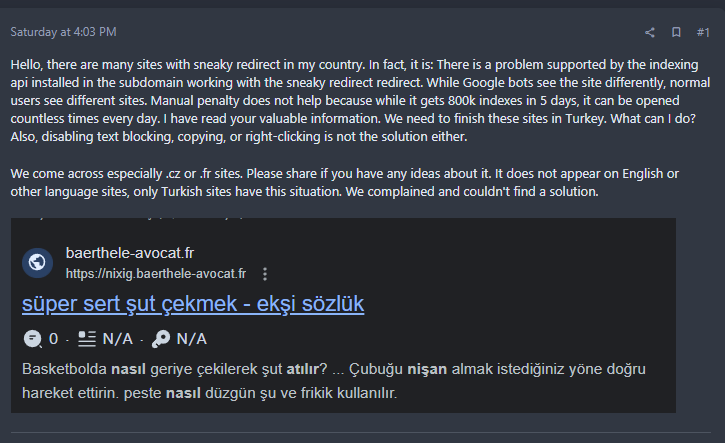Open the süper sert şut çekmek result link
Image resolution: width=725 pixels, height=443 pixels.
click(193, 304)
